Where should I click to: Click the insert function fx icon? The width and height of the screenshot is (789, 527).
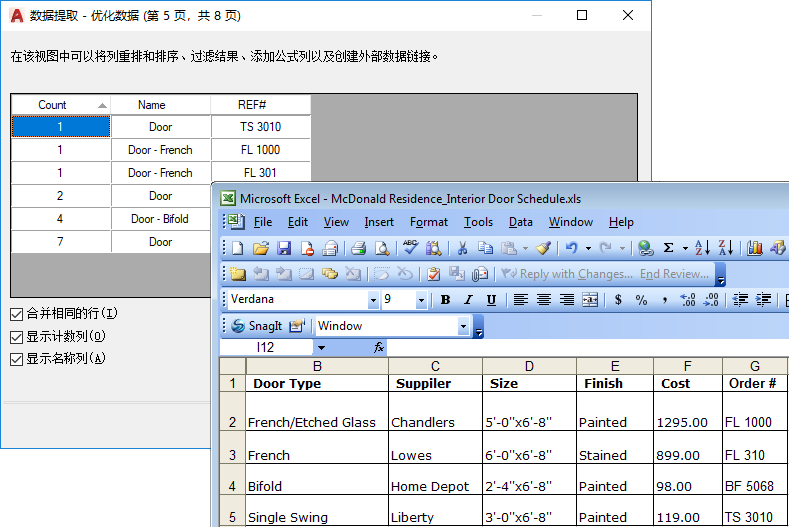pos(379,347)
